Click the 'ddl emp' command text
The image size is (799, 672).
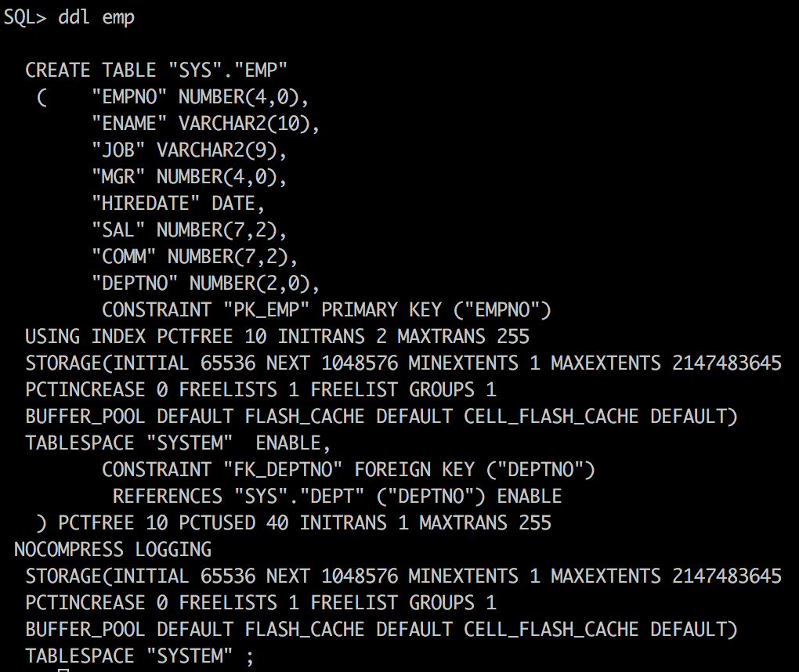point(96,17)
